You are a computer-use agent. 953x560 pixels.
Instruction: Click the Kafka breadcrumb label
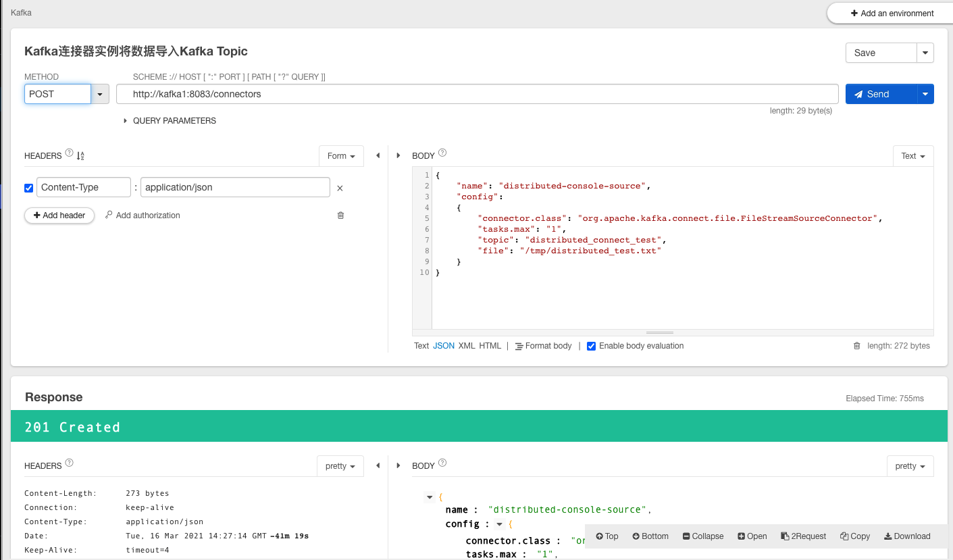click(21, 13)
